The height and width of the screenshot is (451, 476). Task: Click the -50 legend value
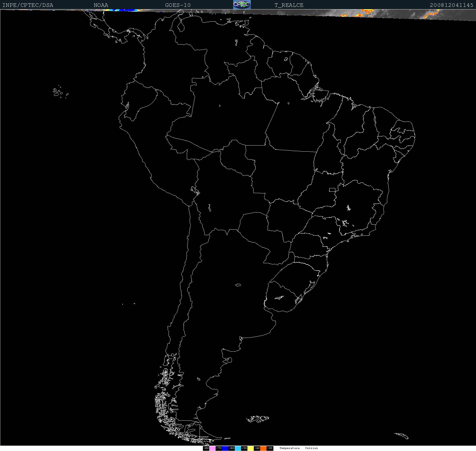(244, 448)
